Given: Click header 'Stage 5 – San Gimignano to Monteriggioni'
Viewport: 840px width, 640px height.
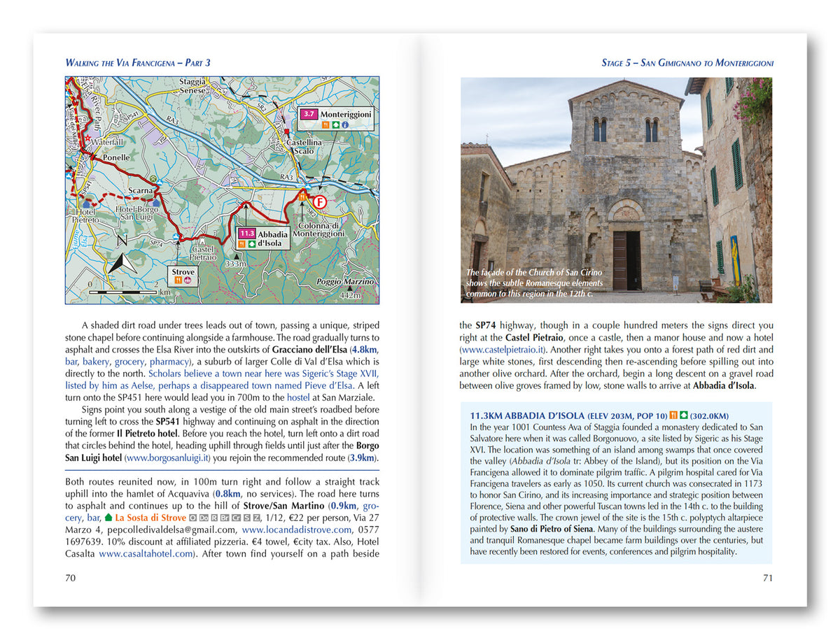Looking at the screenshot, I should [687, 63].
